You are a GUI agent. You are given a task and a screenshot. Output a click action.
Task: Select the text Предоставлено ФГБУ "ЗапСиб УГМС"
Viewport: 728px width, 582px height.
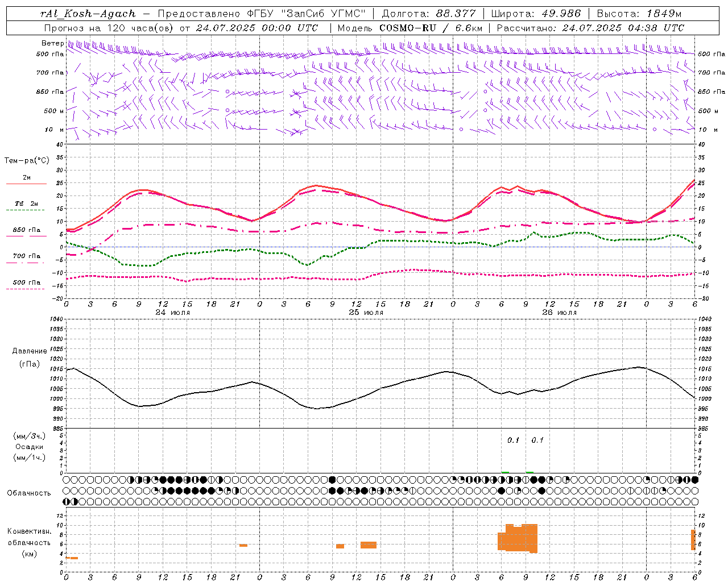(x=262, y=14)
